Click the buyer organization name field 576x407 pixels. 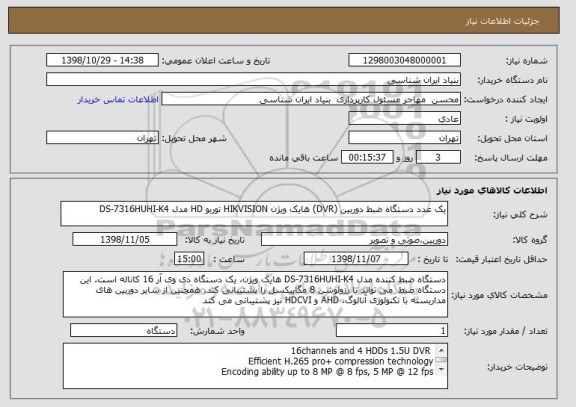coord(253,79)
